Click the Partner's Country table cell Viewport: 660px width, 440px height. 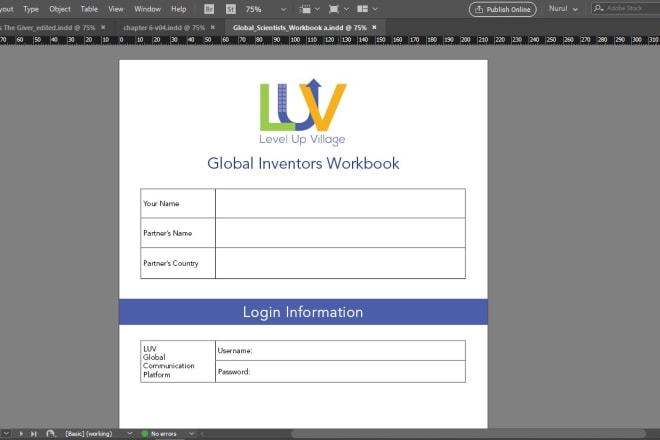point(178,263)
